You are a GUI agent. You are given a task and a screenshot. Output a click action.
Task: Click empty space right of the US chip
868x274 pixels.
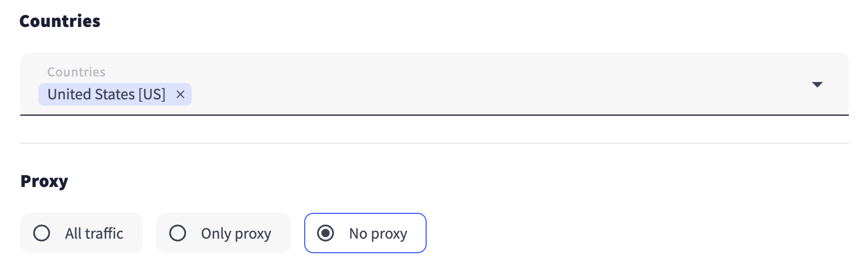(450, 95)
